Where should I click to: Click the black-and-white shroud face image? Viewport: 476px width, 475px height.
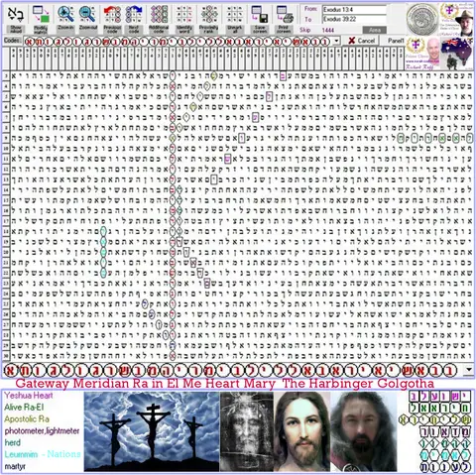[247, 431]
